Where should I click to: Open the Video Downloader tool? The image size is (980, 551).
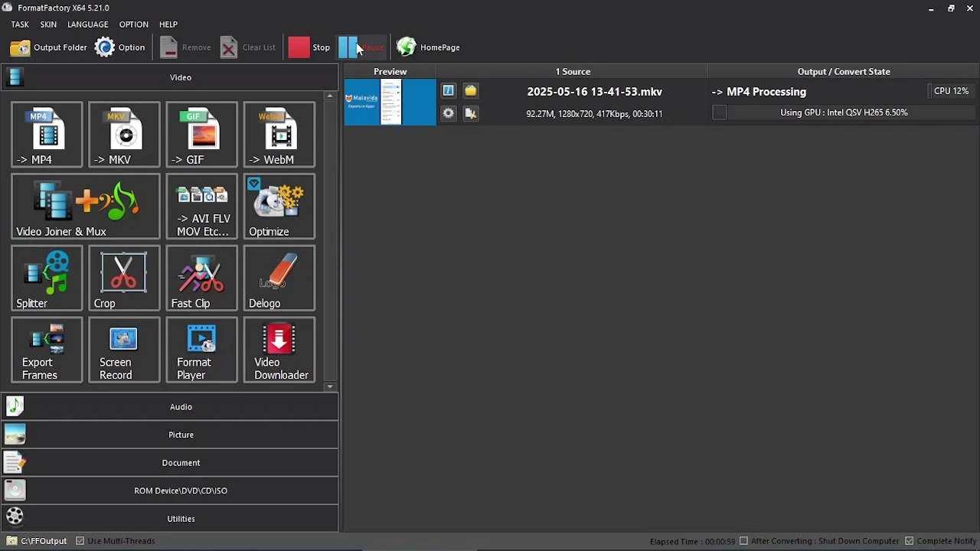coord(279,350)
